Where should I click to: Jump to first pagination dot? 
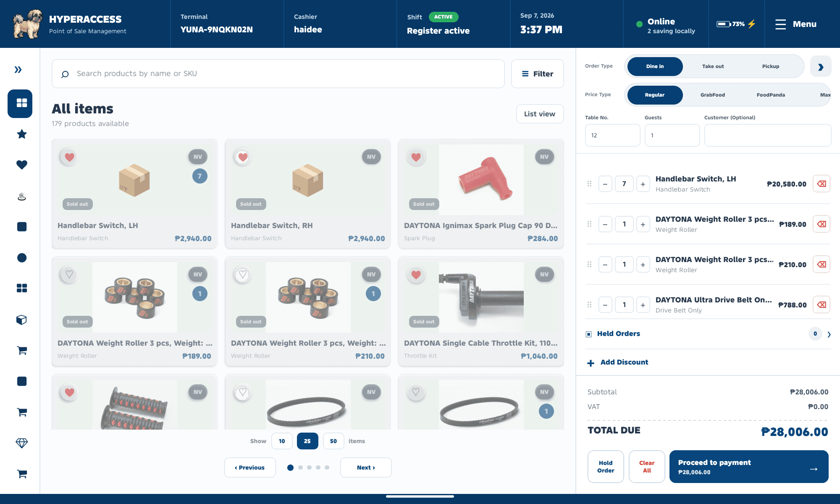point(290,467)
